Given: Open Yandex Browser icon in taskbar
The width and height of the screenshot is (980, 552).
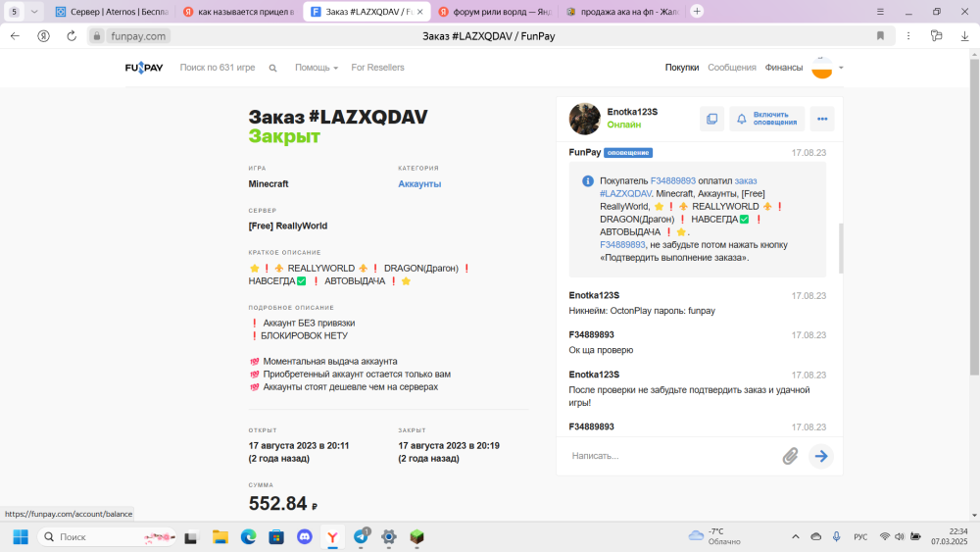Looking at the screenshot, I should coord(332,537).
